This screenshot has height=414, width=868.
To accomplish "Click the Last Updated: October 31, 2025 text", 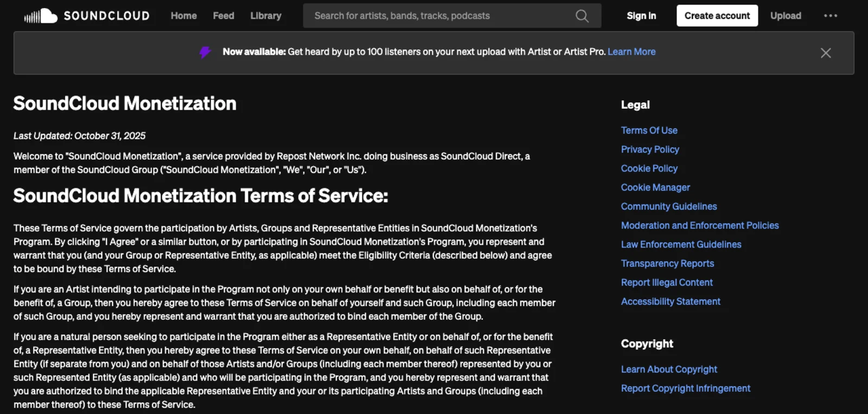I will tap(79, 136).
